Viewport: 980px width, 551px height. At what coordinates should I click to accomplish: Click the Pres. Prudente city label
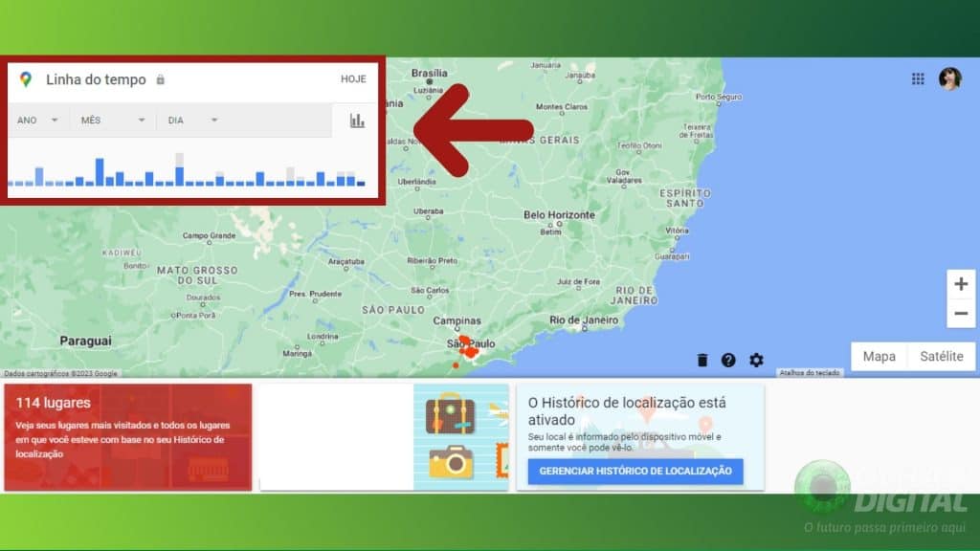pyautogui.click(x=315, y=294)
